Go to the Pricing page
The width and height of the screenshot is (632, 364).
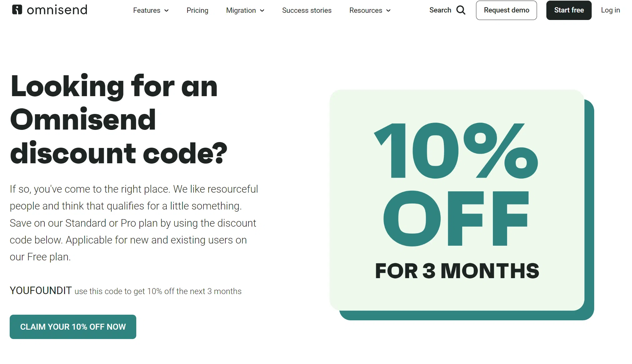click(x=197, y=11)
